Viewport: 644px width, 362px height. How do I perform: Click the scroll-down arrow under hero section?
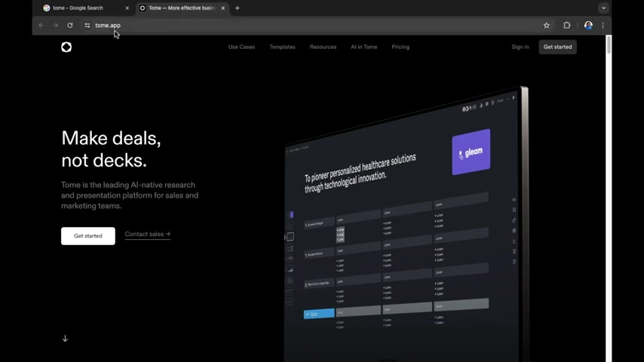point(65,339)
